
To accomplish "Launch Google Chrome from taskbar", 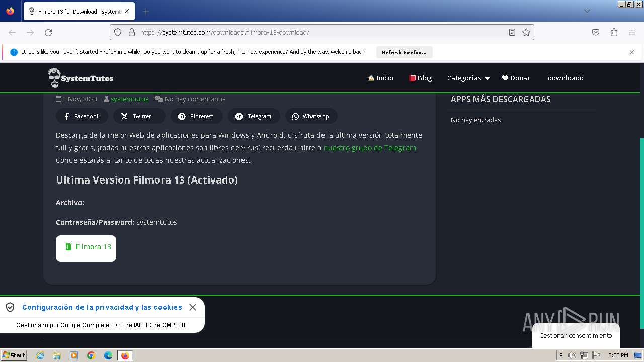I will [91, 355].
